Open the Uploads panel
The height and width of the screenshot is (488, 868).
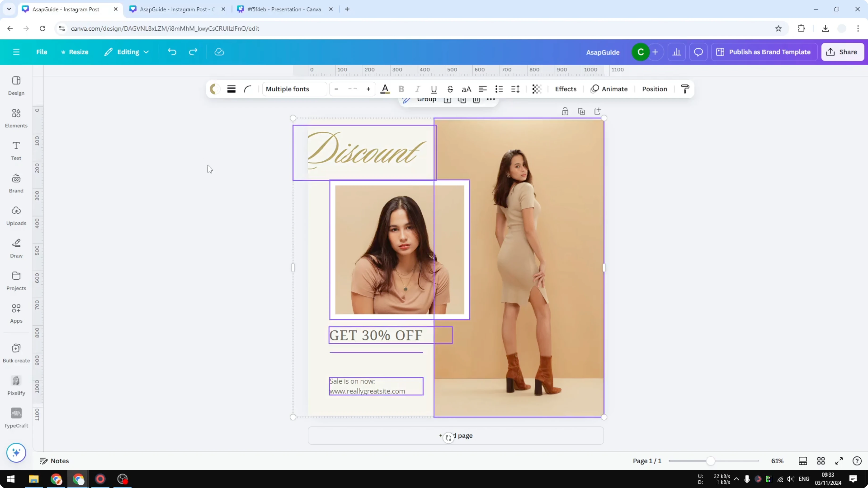pyautogui.click(x=16, y=215)
